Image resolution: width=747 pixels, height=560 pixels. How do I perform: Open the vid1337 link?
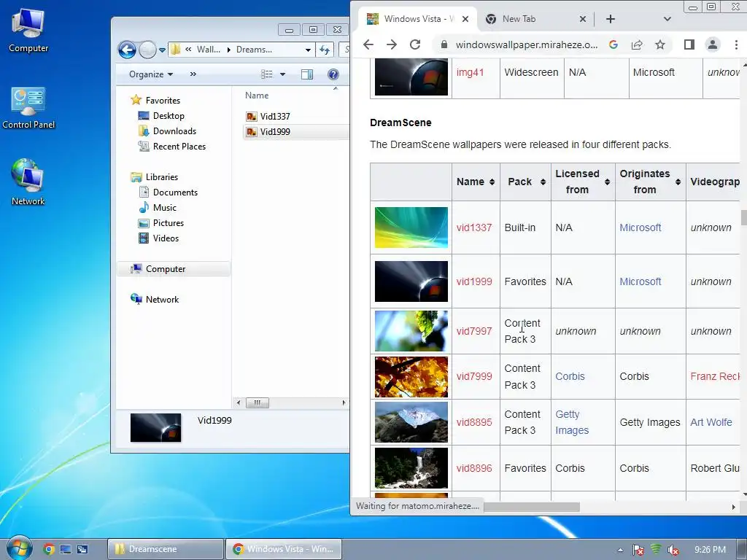(474, 227)
